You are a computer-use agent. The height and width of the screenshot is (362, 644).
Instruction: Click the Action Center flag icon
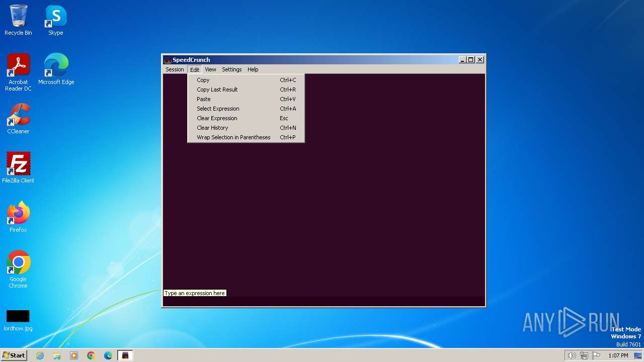(596, 355)
